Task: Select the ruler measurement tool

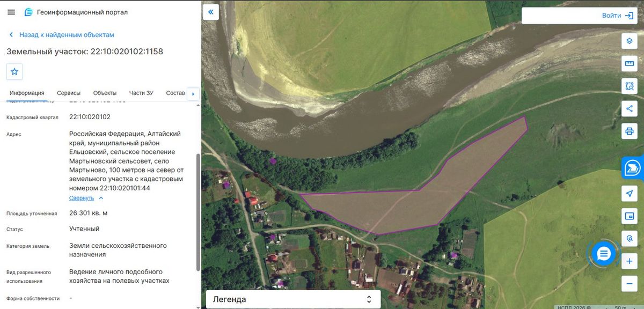Action: pos(630,64)
